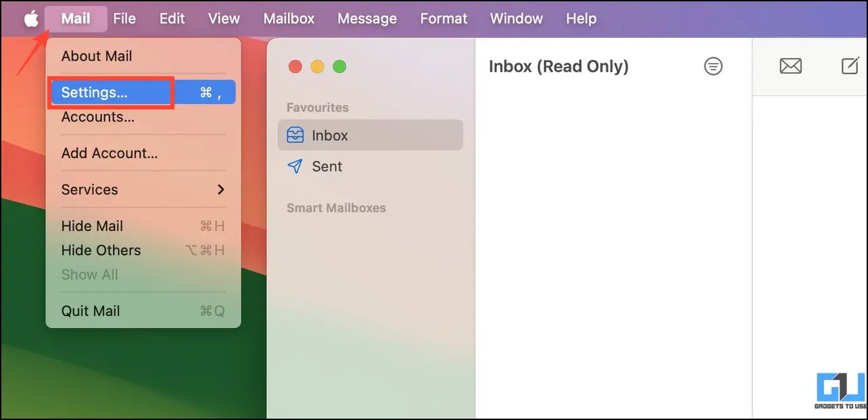Open the File menu

pyautogui.click(x=124, y=19)
